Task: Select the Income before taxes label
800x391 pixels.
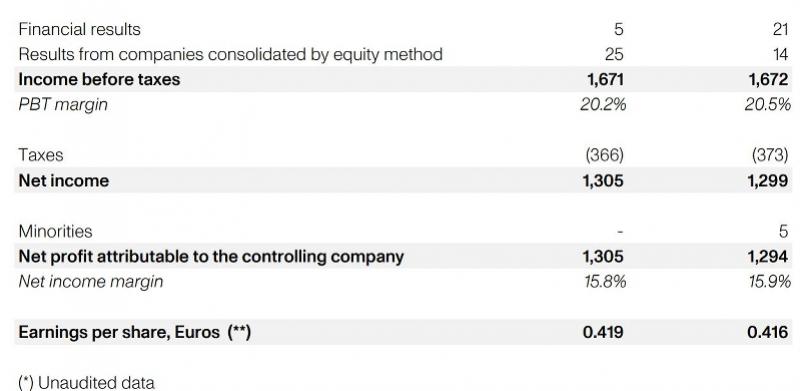Action: (99, 80)
